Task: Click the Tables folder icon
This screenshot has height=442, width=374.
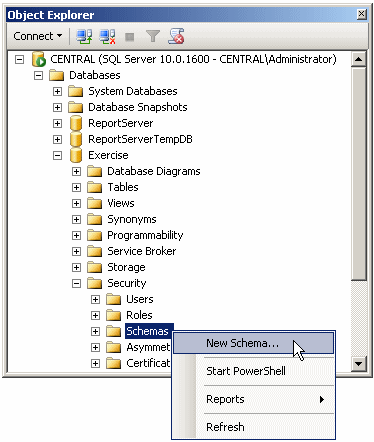Action: 94,187
